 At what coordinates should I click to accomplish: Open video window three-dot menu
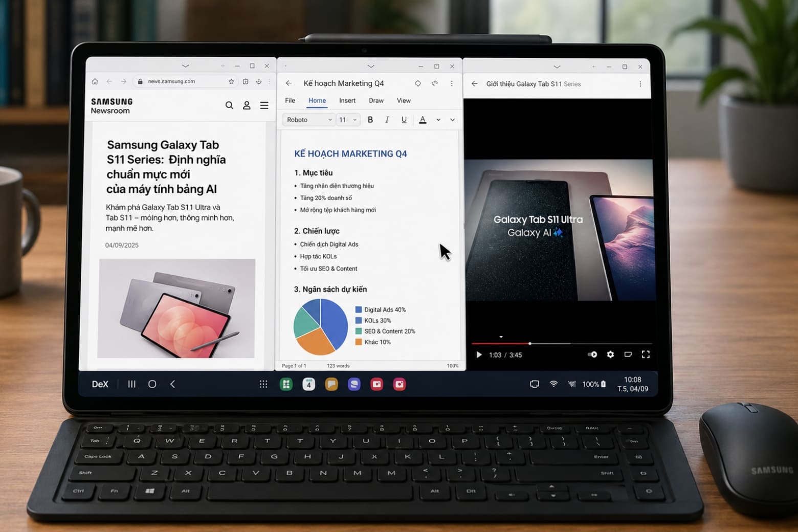coord(640,84)
